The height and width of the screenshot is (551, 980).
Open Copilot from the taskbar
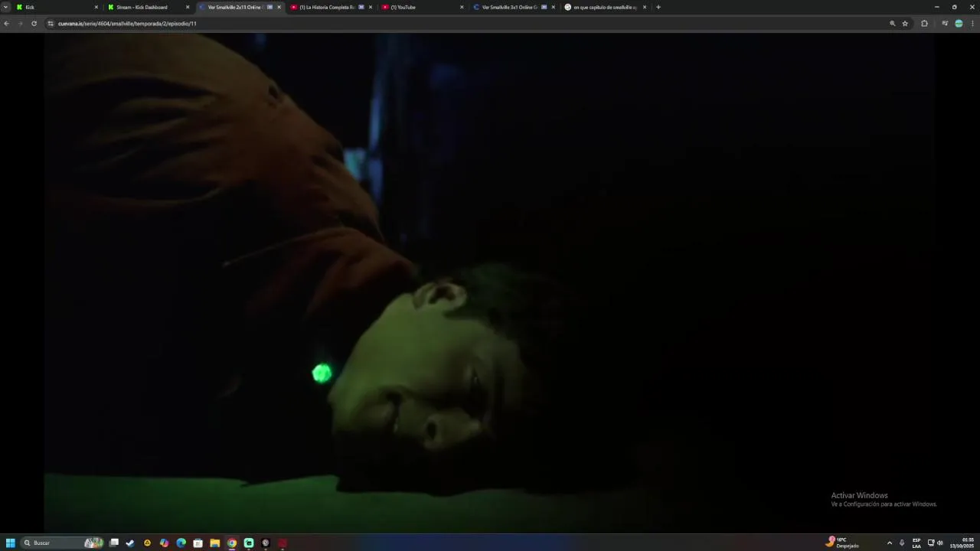click(x=164, y=543)
